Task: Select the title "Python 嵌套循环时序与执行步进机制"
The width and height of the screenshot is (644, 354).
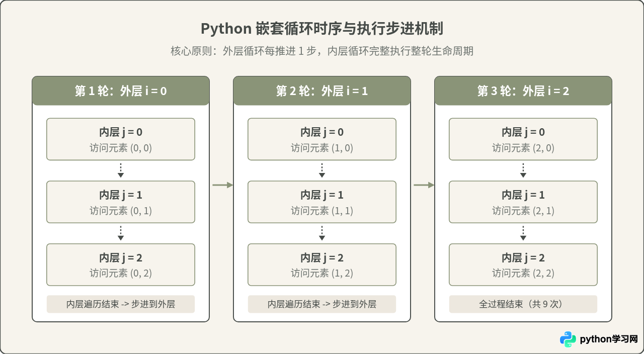Action: 322,29
